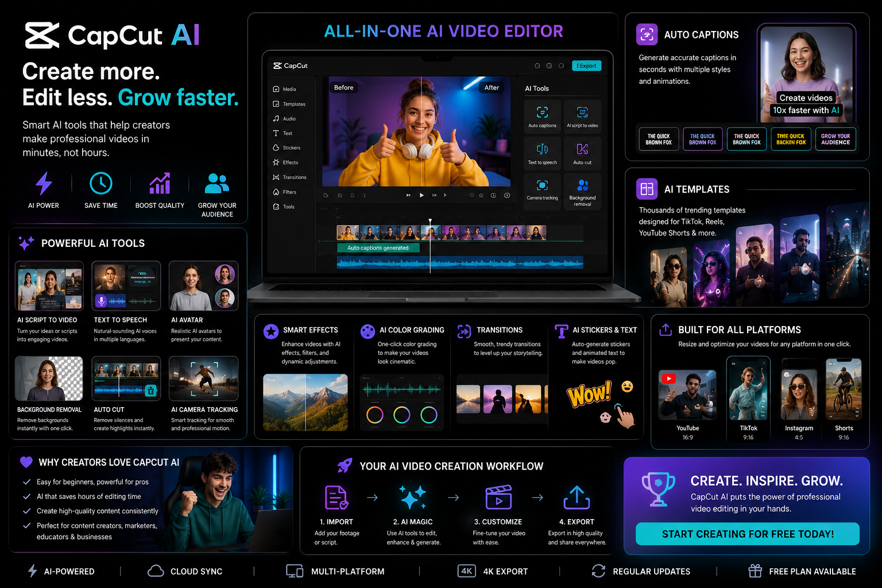Viewport: 882px width, 588px height.
Task: Click the AI Stickers & Text icon
Action: [x=561, y=331]
